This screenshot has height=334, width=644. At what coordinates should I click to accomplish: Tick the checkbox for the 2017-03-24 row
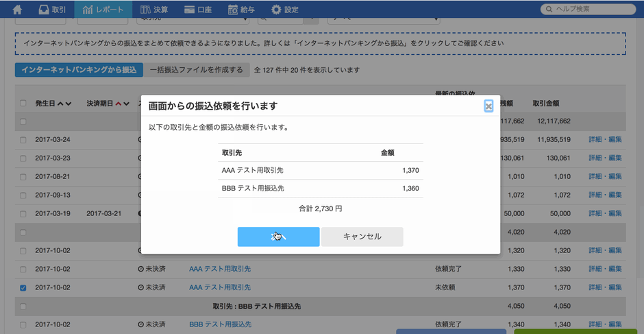point(23,140)
